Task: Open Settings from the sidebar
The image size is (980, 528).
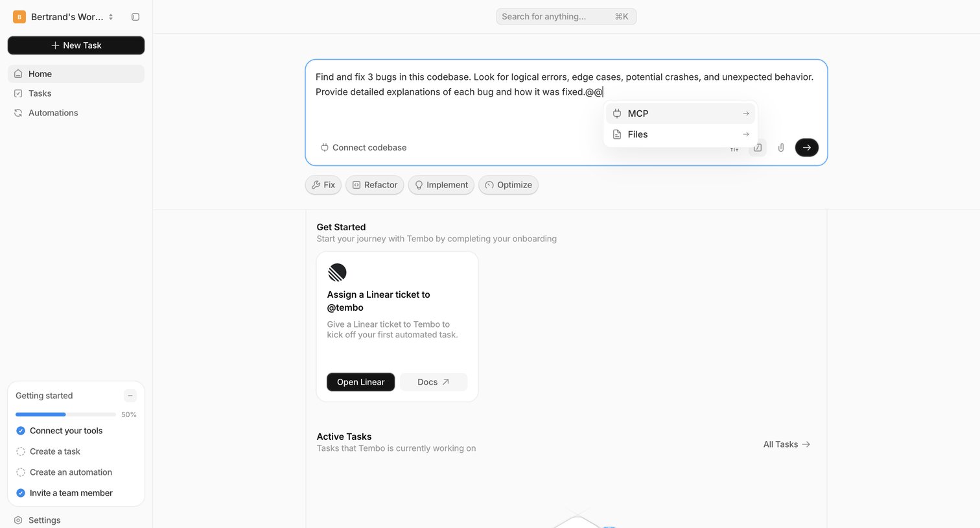Action: [76, 520]
